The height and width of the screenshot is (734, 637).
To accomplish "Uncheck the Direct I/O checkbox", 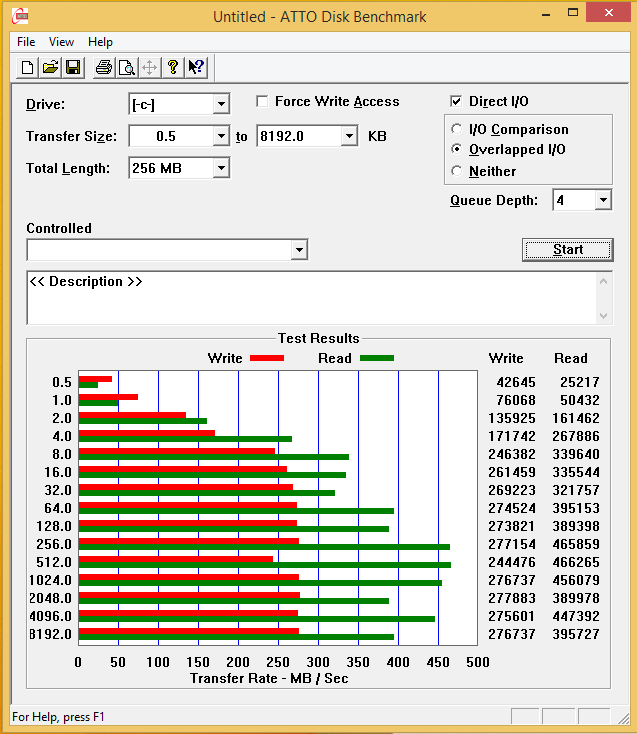I will [x=456, y=102].
